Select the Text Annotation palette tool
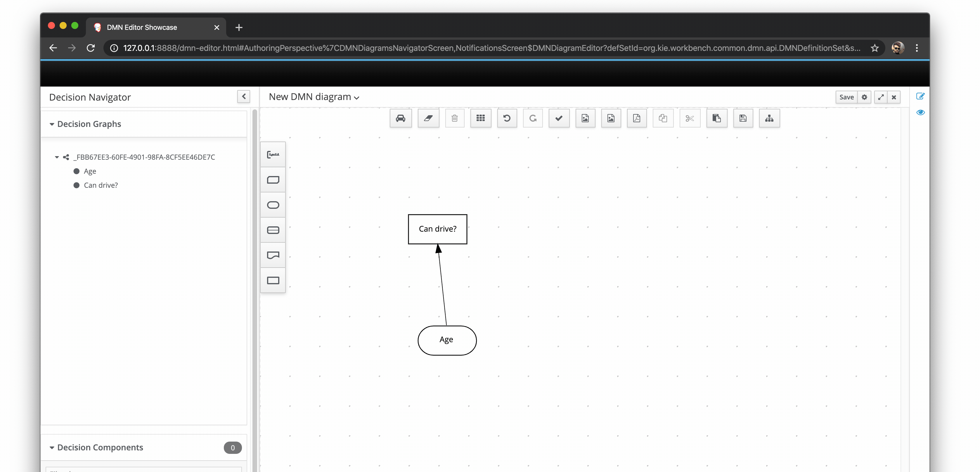Viewport: 980px width, 472px height. [x=273, y=154]
